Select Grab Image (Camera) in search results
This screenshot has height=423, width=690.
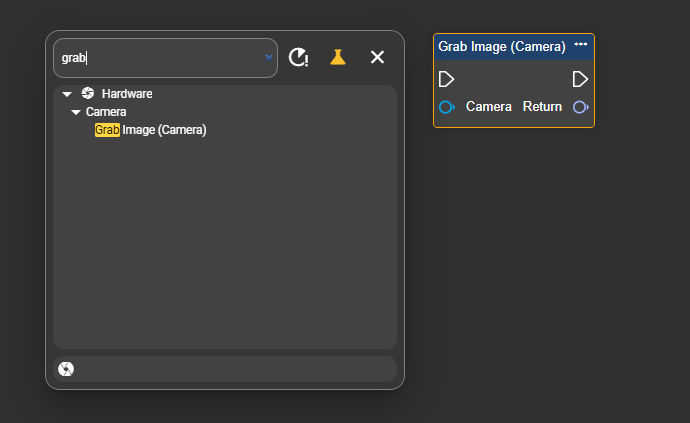pyautogui.click(x=151, y=130)
